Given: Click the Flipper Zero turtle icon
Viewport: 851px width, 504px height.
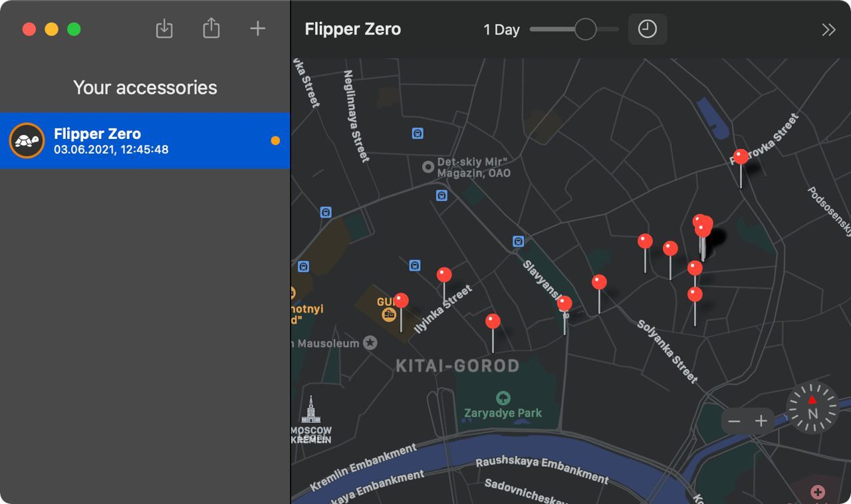Looking at the screenshot, I should tap(27, 140).
